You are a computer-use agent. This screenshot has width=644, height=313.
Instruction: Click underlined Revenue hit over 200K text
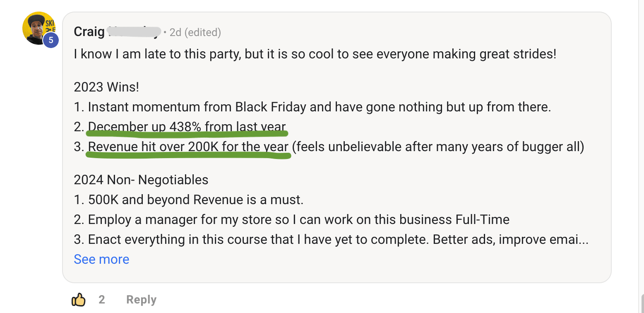pos(188,147)
